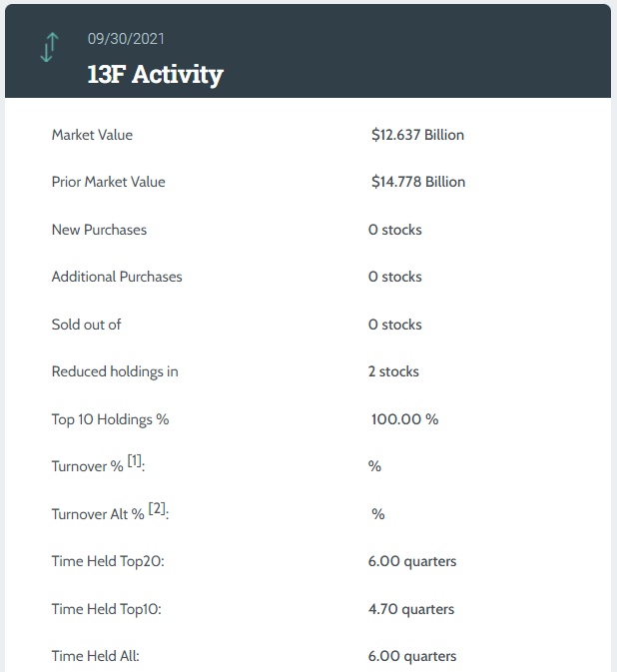Open footnote 1 beside Turnover %
The width and height of the screenshot is (617, 672).
point(134,460)
